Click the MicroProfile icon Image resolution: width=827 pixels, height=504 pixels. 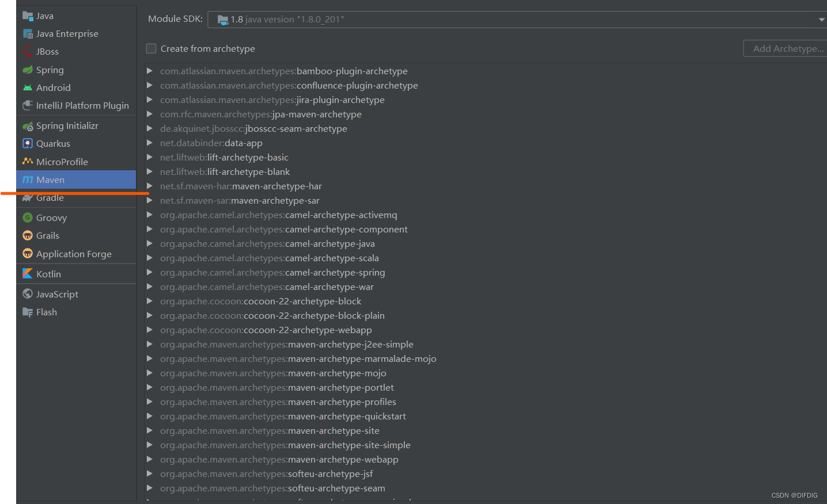point(28,161)
